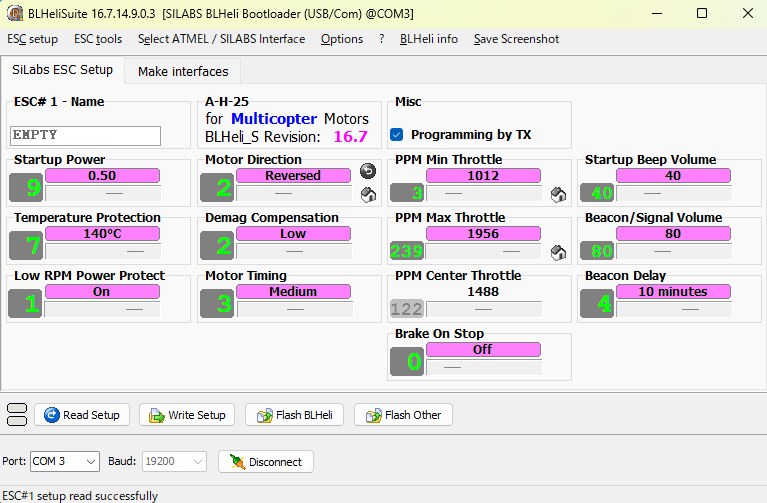
Task: Open the Select ATMEL / SILABS Interface menu
Action: tap(221, 39)
